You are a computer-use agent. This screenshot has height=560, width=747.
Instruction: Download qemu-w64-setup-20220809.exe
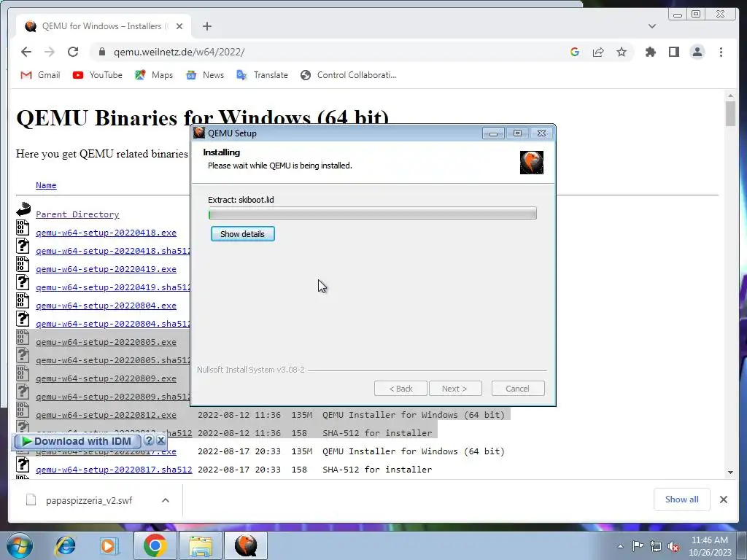tap(107, 378)
